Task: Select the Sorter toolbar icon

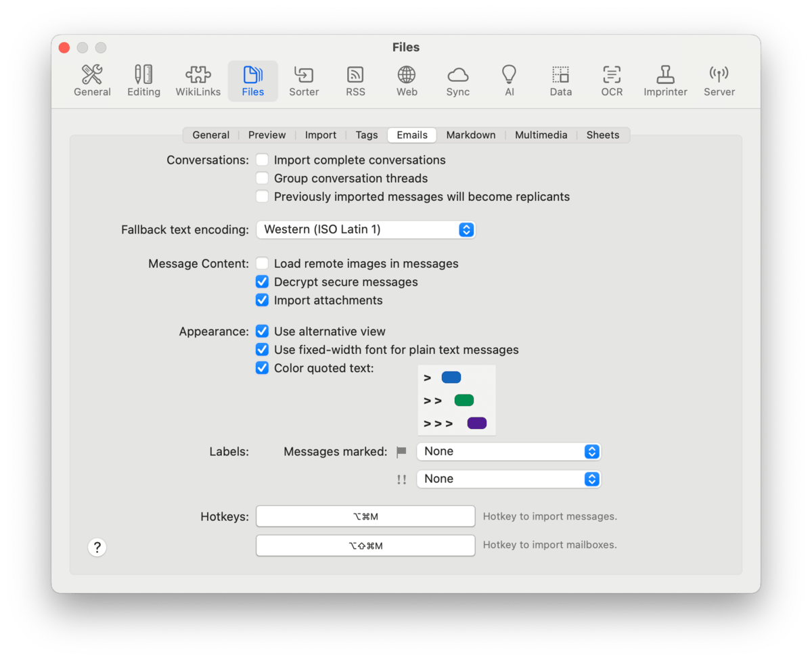Action: click(304, 81)
